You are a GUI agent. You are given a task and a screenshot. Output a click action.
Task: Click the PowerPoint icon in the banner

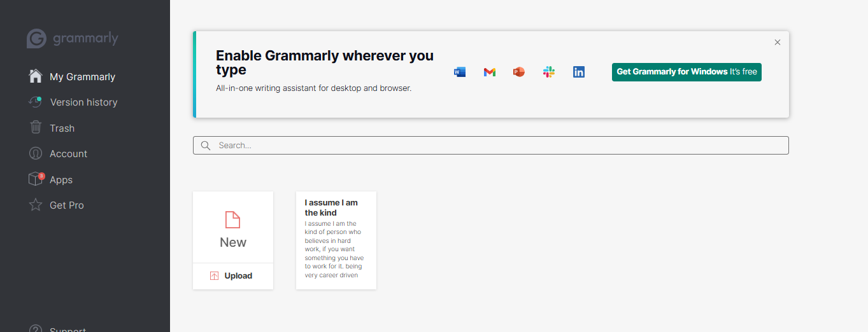(x=519, y=72)
